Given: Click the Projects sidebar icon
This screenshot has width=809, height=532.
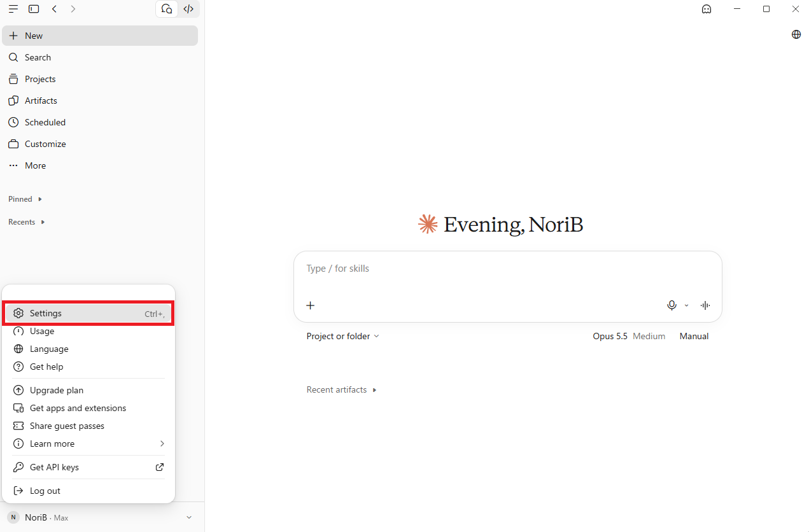Looking at the screenshot, I should [x=13, y=79].
